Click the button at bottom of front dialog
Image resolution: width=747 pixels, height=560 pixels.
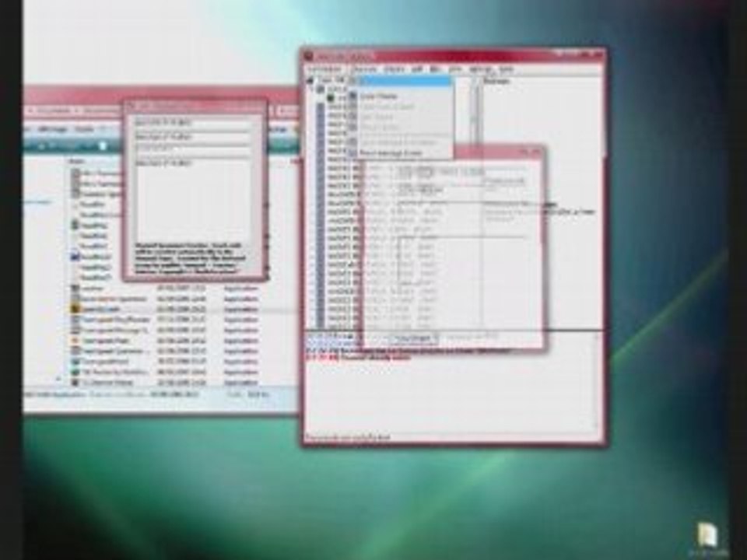[x=413, y=338]
